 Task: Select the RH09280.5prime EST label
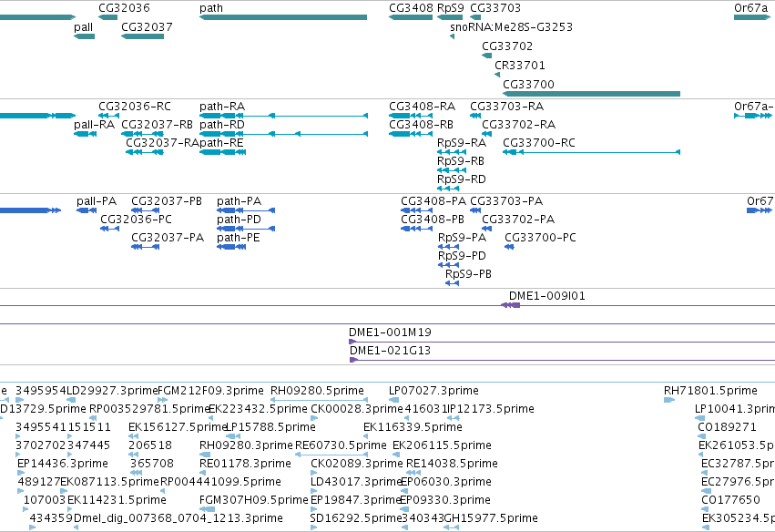click(317, 392)
